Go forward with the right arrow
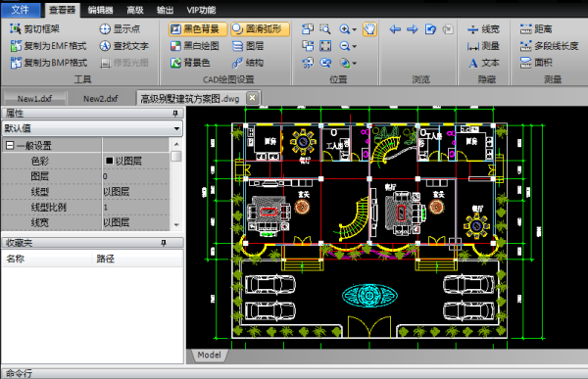This screenshot has width=588, height=379. pos(413,28)
